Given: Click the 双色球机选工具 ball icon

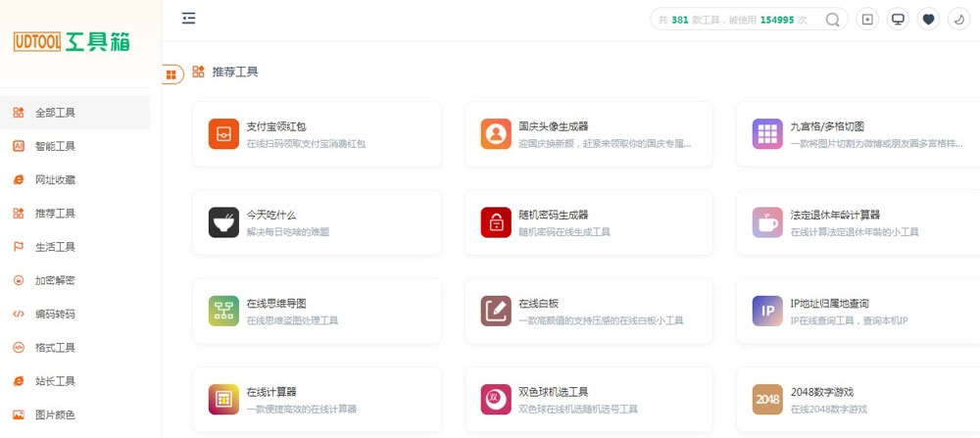Looking at the screenshot, I should tap(496, 399).
